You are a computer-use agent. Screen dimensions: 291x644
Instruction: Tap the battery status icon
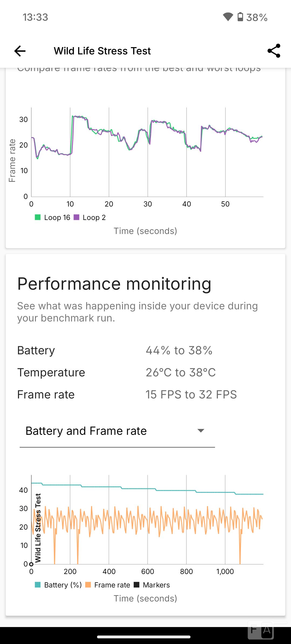240,17
